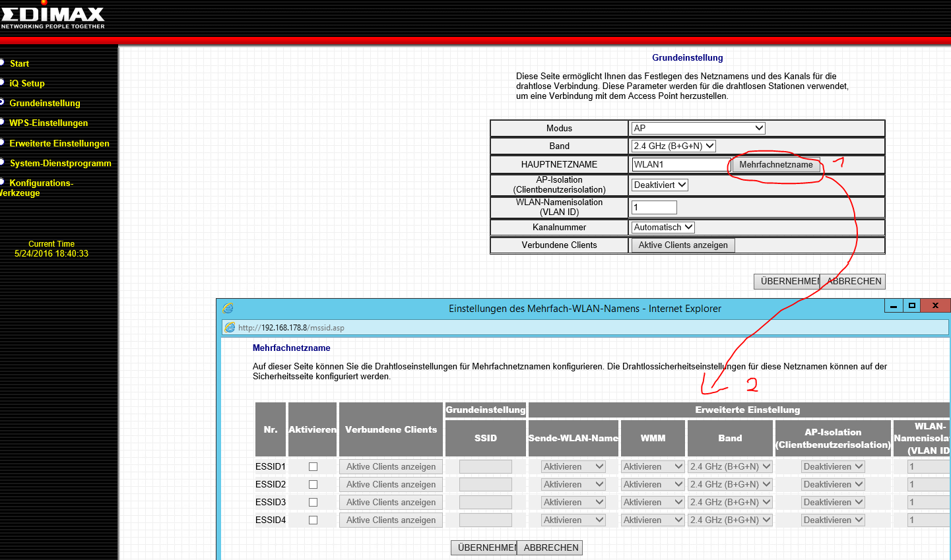Click ABBRECHEN on the main settings page

853,281
